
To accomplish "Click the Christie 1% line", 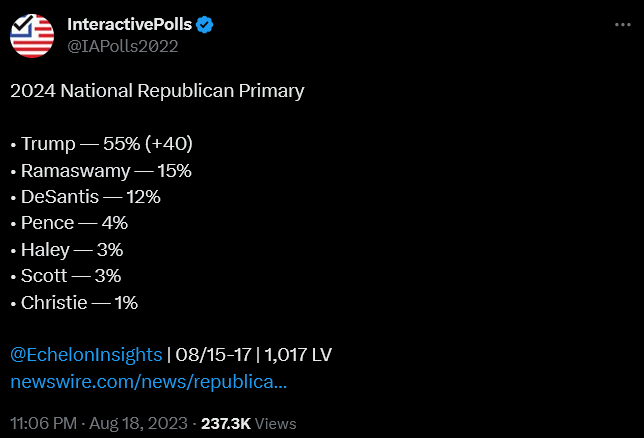I will point(74,303).
